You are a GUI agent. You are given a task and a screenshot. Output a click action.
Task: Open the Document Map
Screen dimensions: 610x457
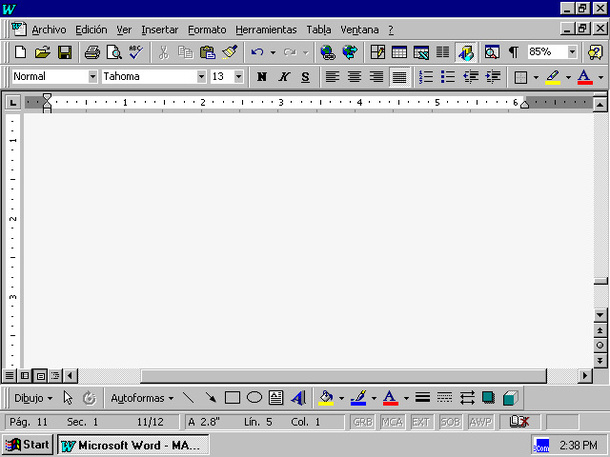coord(492,52)
